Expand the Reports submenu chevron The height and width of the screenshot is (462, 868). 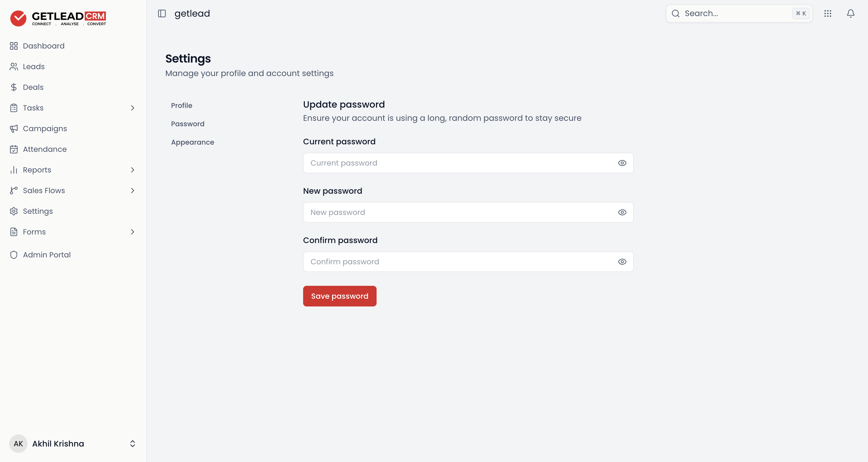(x=132, y=170)
